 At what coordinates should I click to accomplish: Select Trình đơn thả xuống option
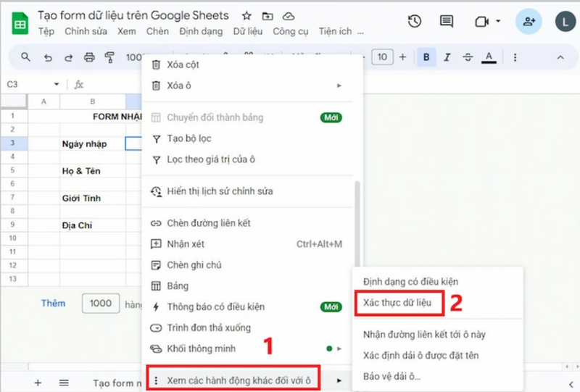(246, 328)
